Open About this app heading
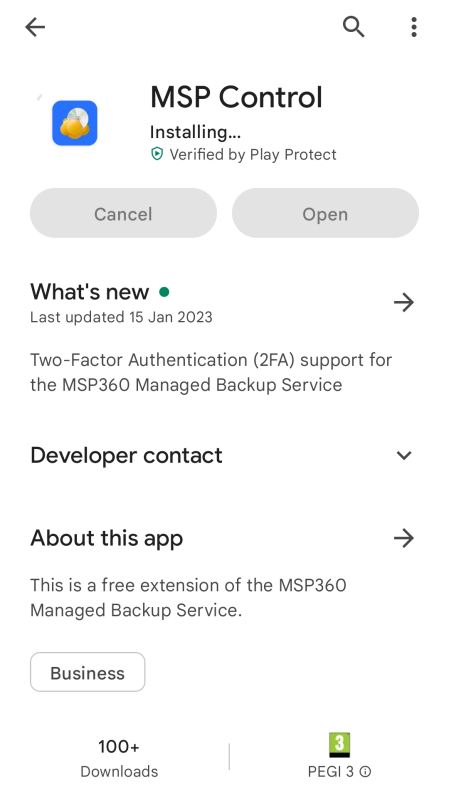The width and height of the screenshot is (449, 800). pyautogui.click(x=106, y=538)
